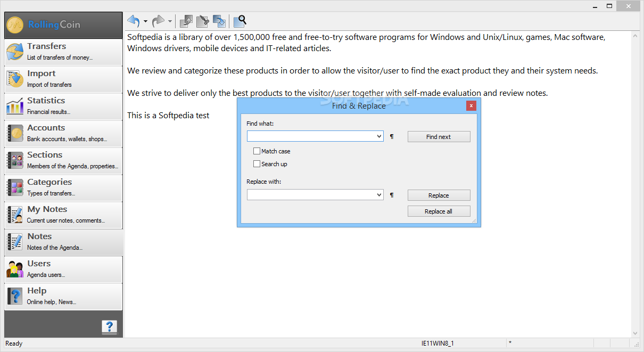
Task: Click the line starting 'Softpedia is a library'
Action: pos(366,37)
